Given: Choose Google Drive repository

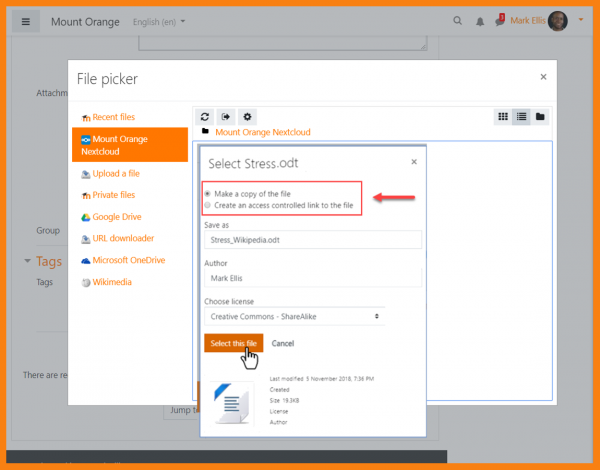Looking at the screenshot, I should pos(116,217).
